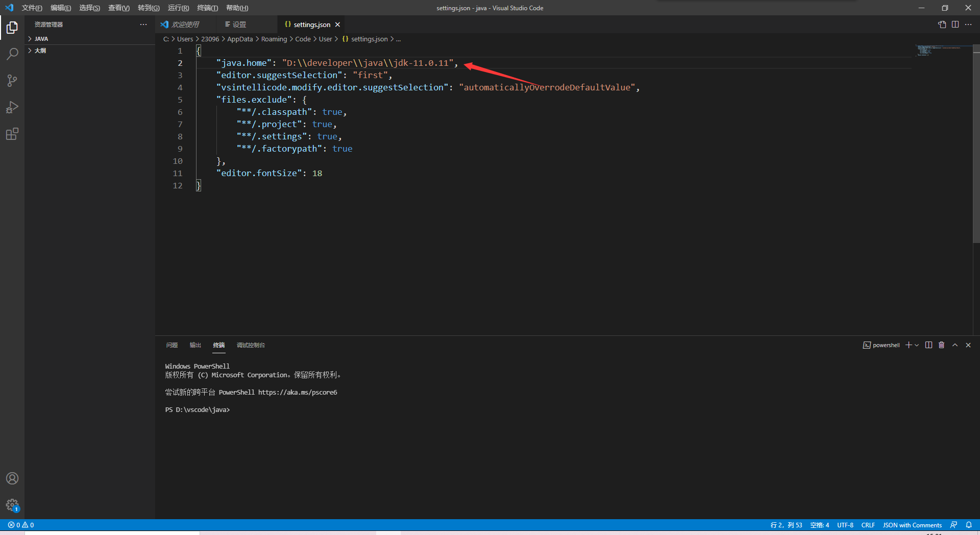Click line and column indicator 行 2, 列 53
Image resolution: width=980 pixels, height=535 pixels.
click(x=786, y=525)
